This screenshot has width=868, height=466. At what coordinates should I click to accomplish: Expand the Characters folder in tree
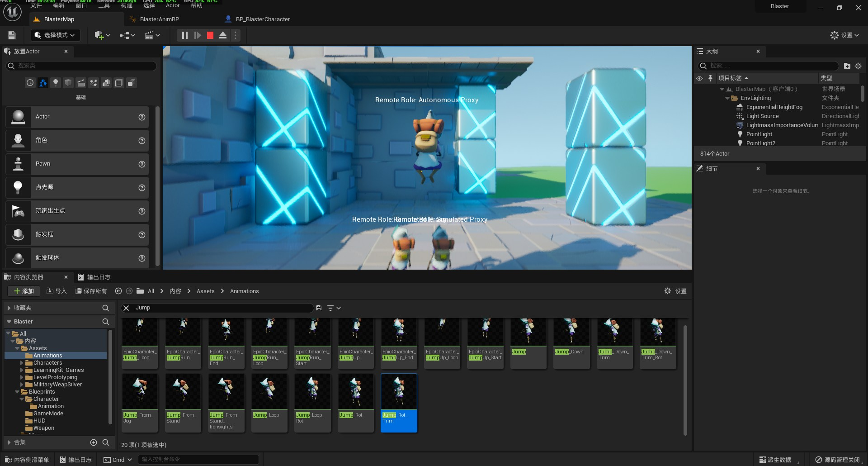[21, 363]
